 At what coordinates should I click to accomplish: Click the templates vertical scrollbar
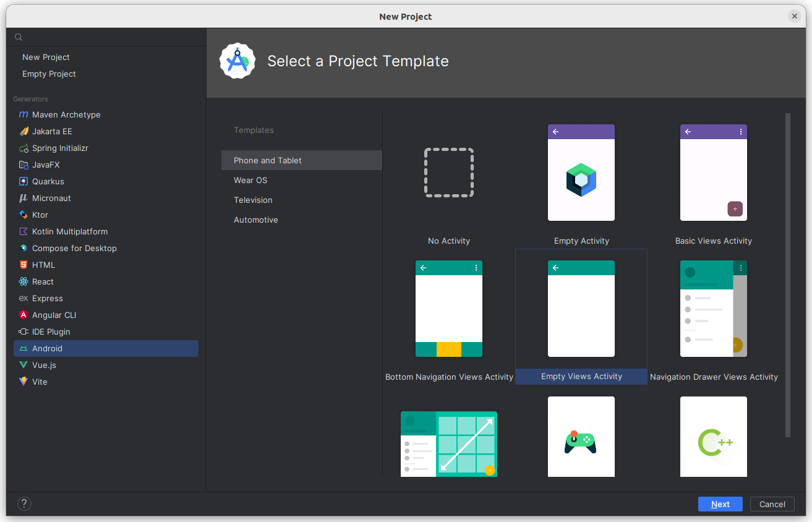click(788, 275)
